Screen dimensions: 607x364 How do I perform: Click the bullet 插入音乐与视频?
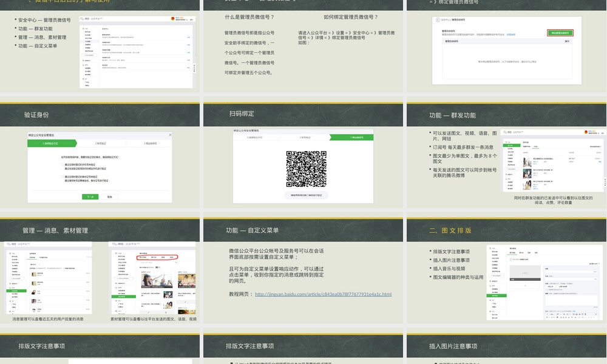pos(449,269)
